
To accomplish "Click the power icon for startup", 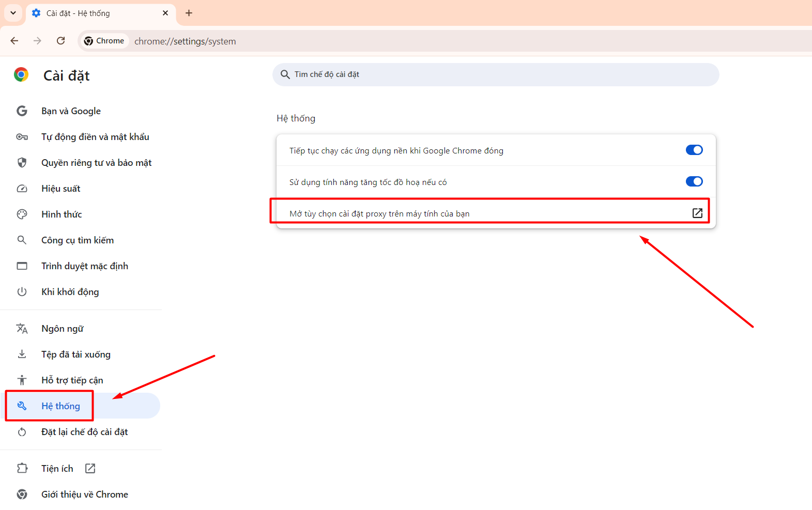I will coord(22,292).
